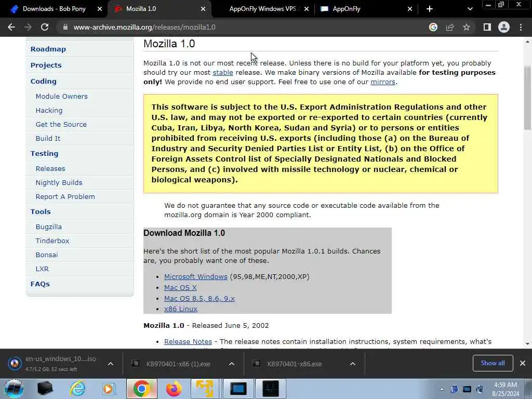Open KB970401-x86.exe download item
This screenshot has height=399, width=532.
(294, 364)
